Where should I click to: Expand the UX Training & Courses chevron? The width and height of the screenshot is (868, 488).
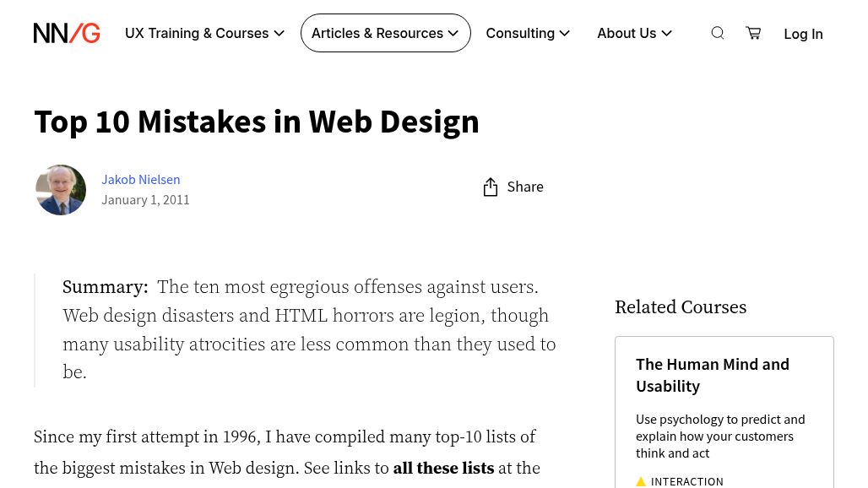(x=279, y=33)
